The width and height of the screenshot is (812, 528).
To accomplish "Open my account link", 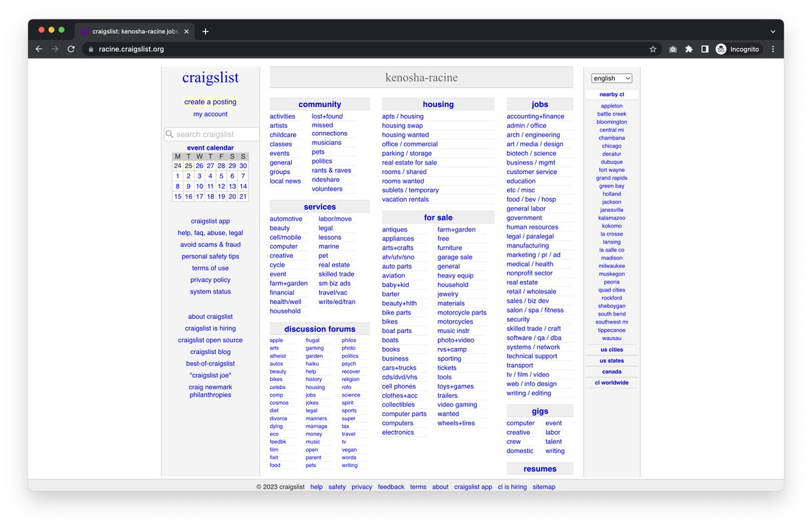I will tap(210, 114).
